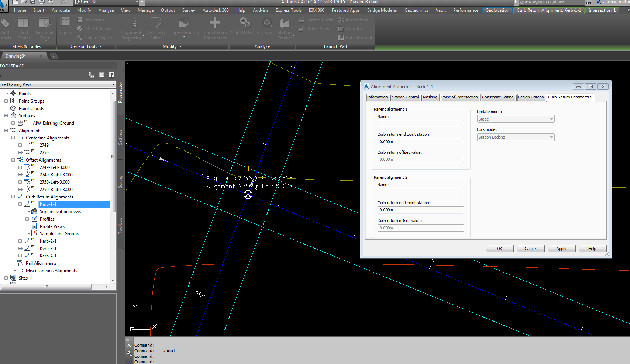Viewport: 630px width, 364px height.
Task: Open the Constraint Editing tab
Action: (498, 97)
